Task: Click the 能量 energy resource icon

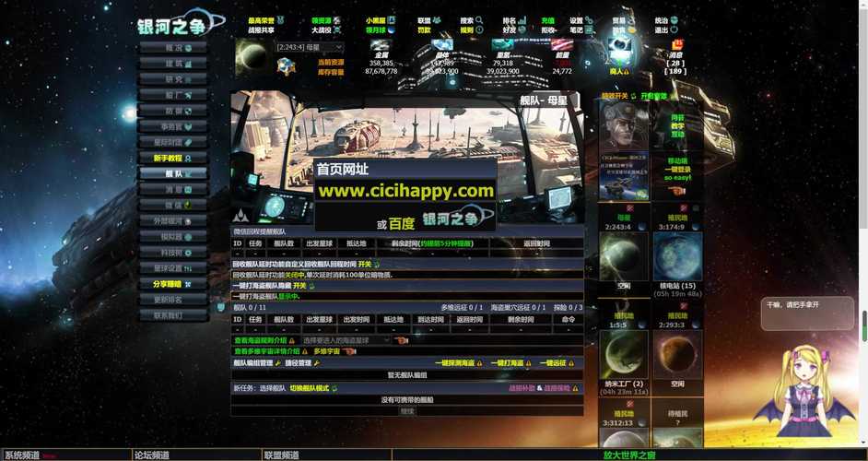Action: [x=562, y=45]
